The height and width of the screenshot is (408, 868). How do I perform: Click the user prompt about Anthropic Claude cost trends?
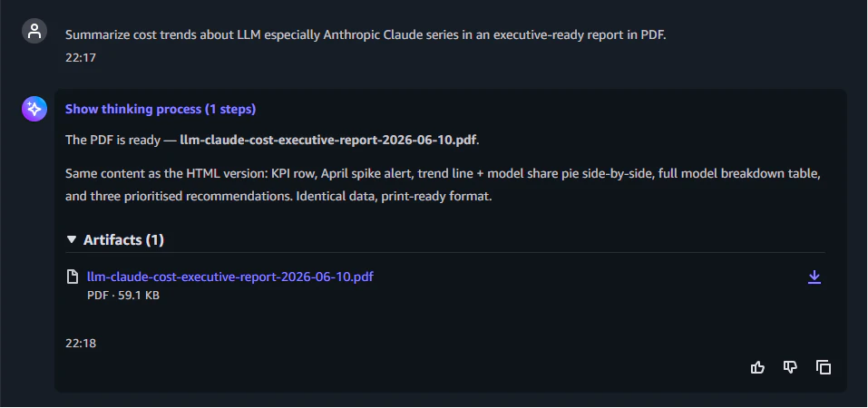click(x=366, y=34)
